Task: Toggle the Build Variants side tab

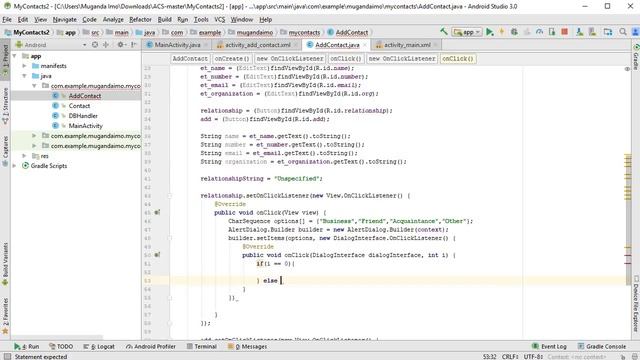Action: [x=5, y=264]
